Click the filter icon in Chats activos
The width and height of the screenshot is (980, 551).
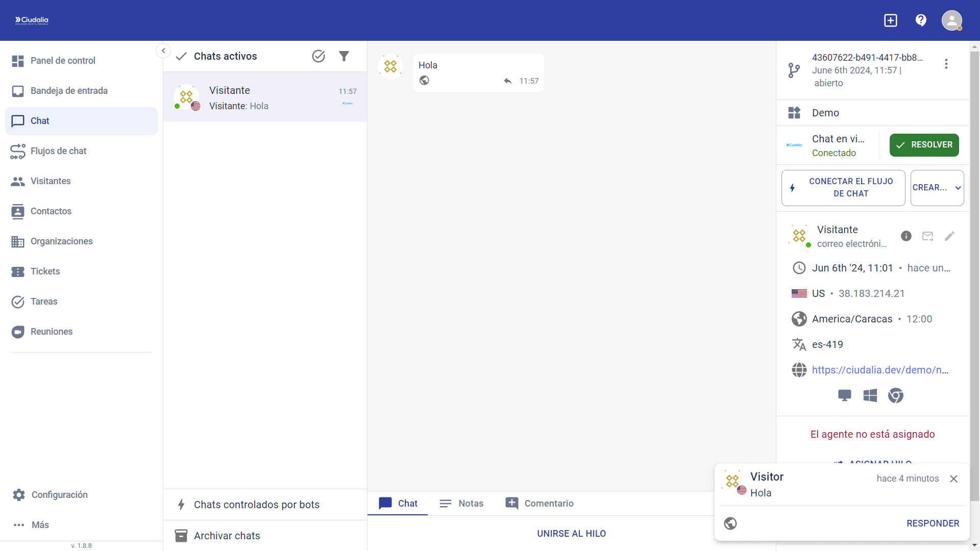(344, 56)
